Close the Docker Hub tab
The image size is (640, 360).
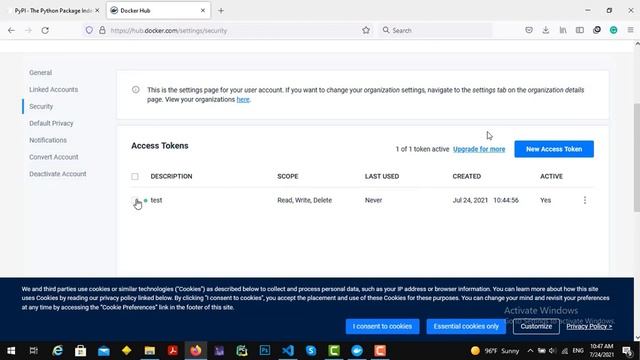click(203, 11)
